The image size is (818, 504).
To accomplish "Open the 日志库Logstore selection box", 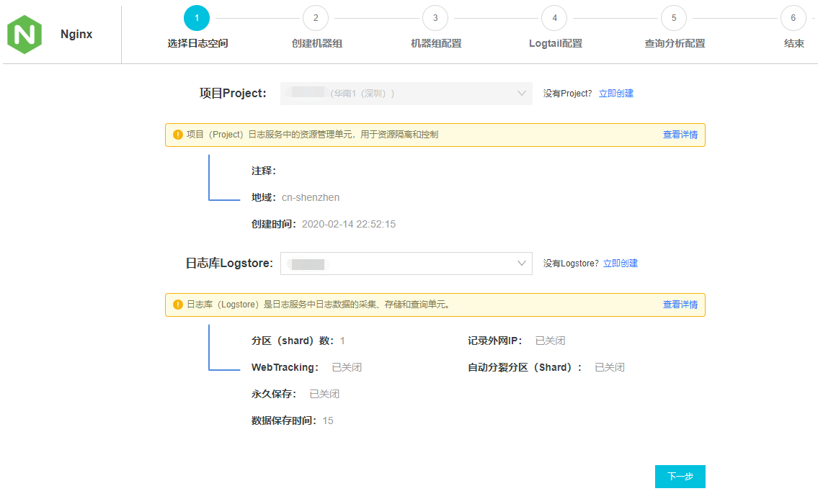I will [406, 264].
